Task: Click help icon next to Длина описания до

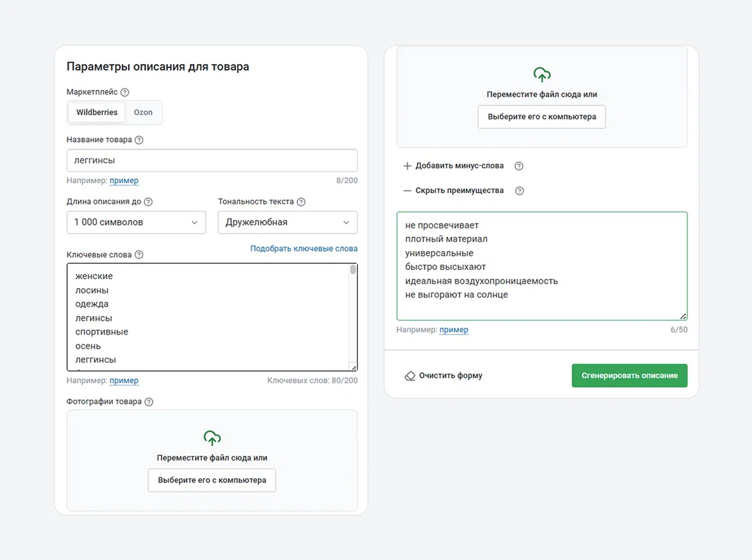Action: click(x=148, y=202)
